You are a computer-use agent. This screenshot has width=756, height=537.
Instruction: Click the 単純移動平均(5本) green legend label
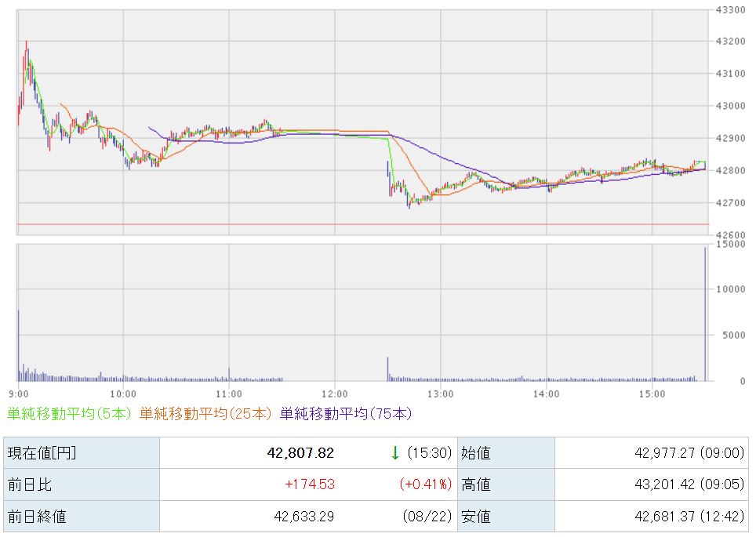(x=69, y=414)
